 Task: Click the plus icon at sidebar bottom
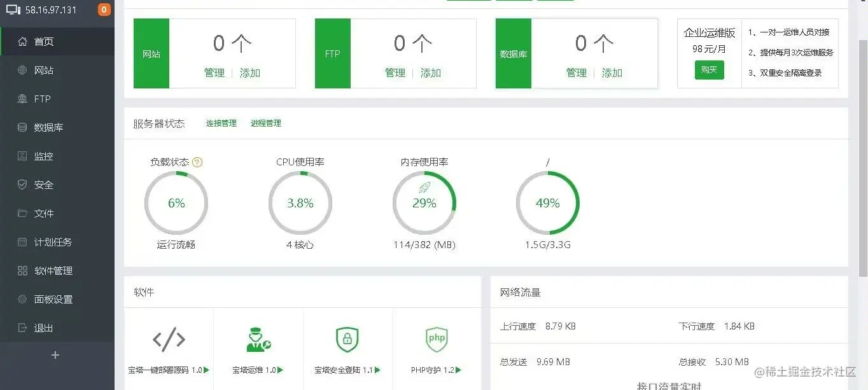[55, 355]
